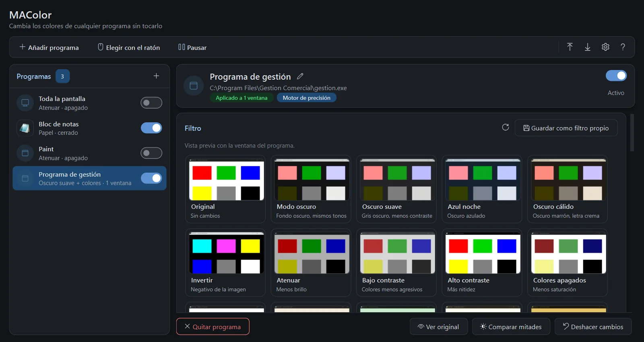
Task: Edit the Programa de gestión name with pencil
Action: click(x=300, y=76)
